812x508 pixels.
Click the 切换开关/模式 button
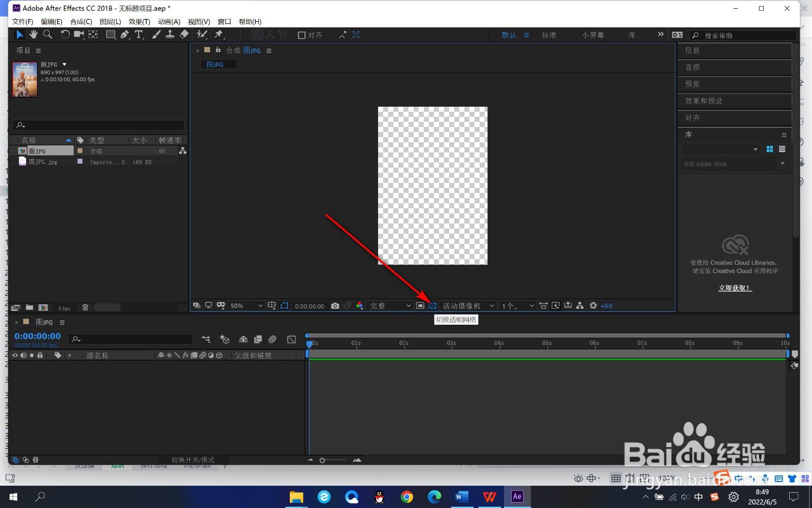193,460
